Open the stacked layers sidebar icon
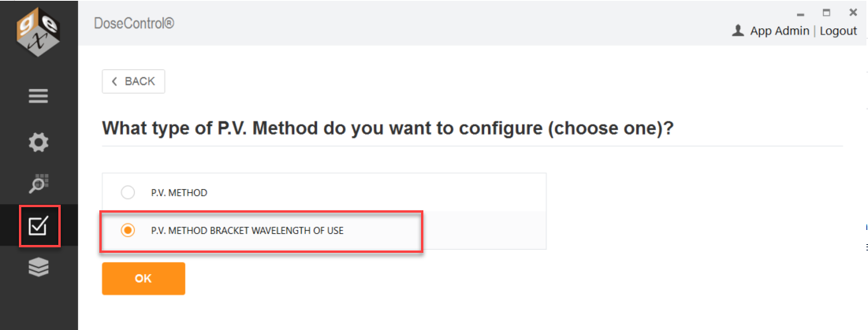This screenshot has height=330, width=868. click(38, 268)
